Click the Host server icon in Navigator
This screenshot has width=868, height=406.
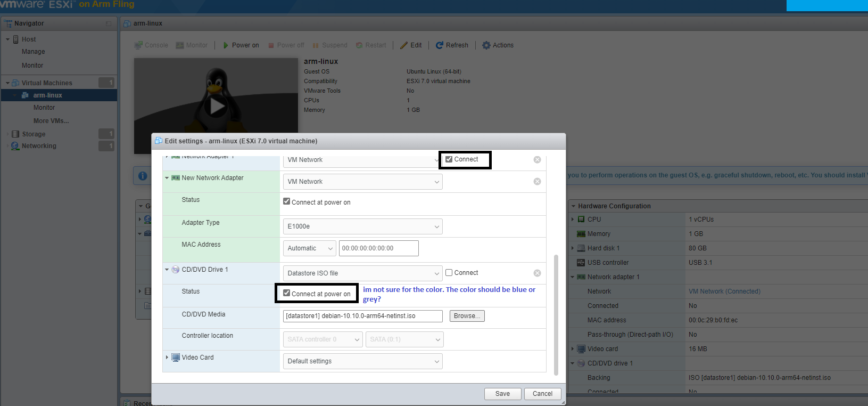[16, 39]
